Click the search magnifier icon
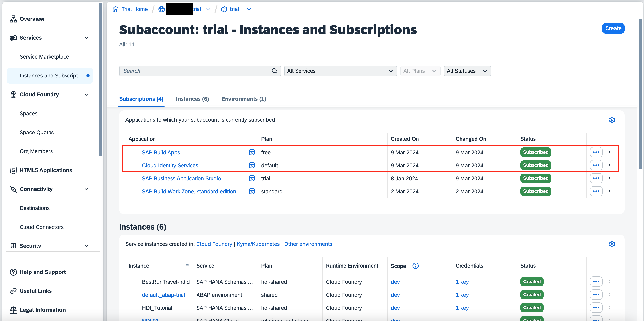 click(x=274, y=71)
